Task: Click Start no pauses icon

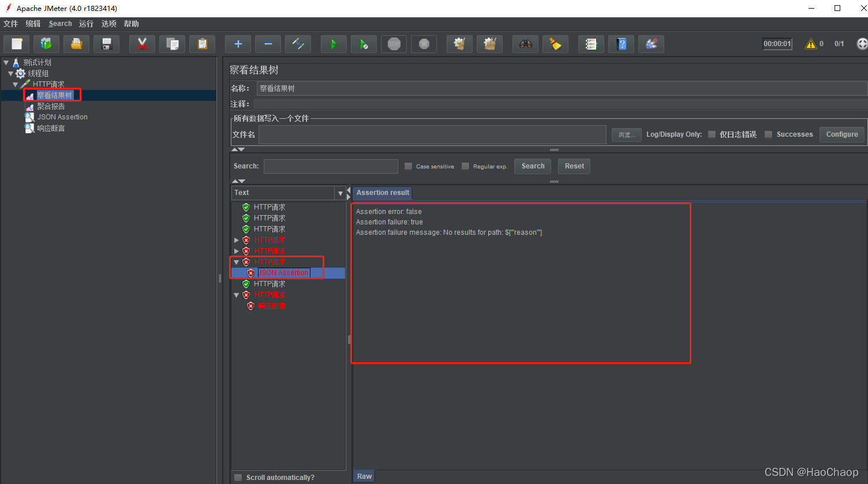Action: (364, 44)
